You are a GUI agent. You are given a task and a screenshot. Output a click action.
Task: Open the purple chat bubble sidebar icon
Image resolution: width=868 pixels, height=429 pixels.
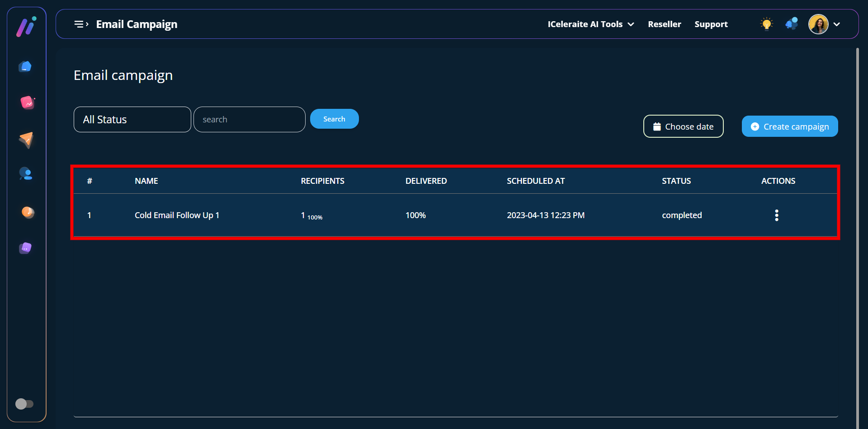click(x=25, y=248)
